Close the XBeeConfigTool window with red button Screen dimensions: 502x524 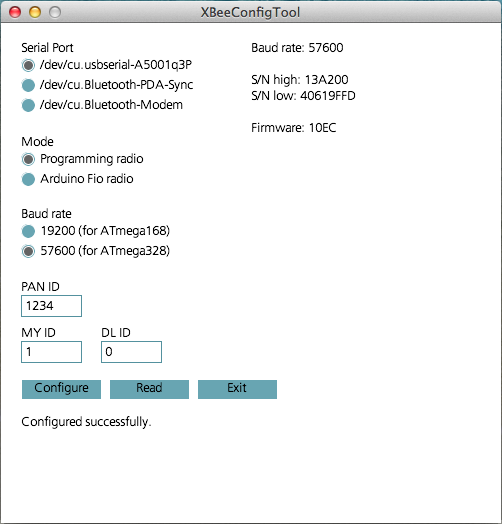point(15,12)
